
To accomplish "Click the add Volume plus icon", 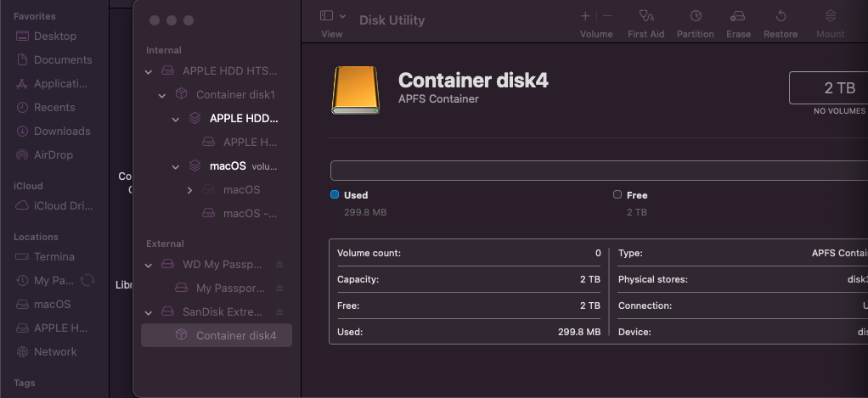I will point(585,16).
